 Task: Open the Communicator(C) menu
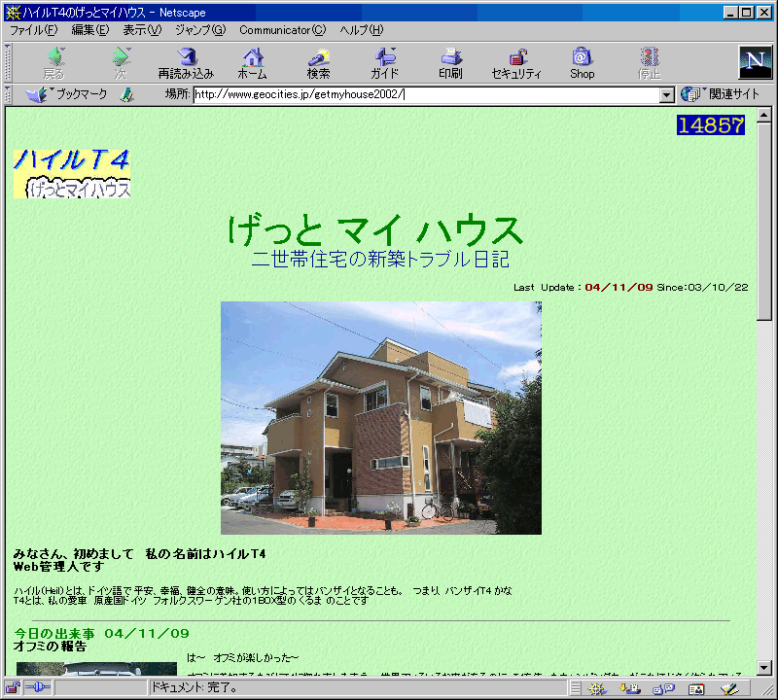click(282, 30)
